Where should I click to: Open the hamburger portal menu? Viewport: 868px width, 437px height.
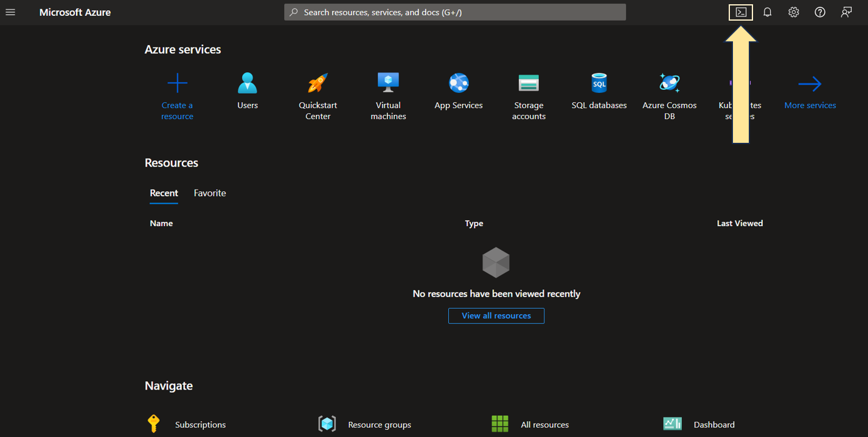click(x=10, y=12)
